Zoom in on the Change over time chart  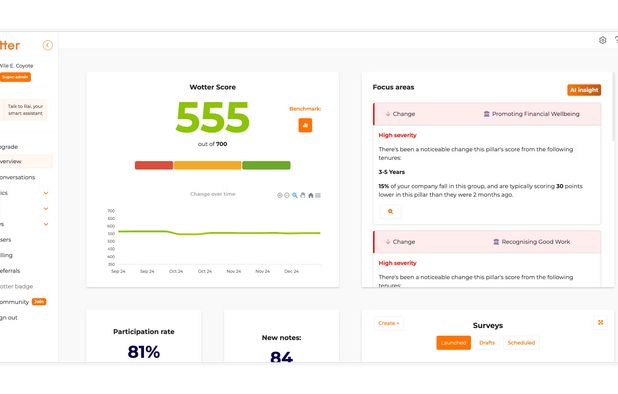point(279,195)
